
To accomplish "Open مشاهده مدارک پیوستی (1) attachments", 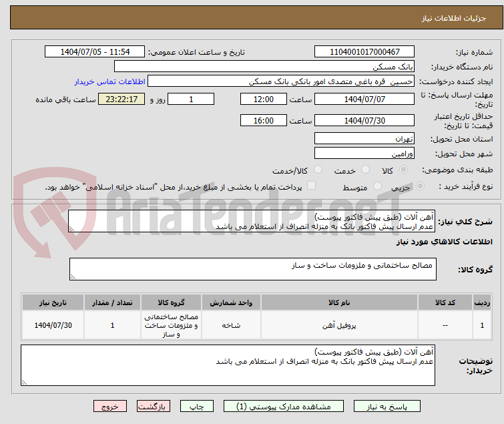I will [284, 407].
